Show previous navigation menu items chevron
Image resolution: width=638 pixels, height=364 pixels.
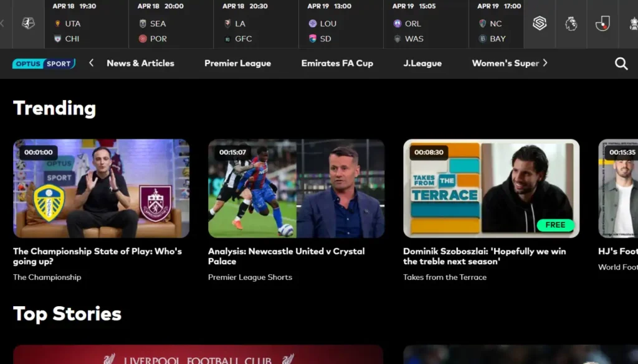[x=91, y=63]
